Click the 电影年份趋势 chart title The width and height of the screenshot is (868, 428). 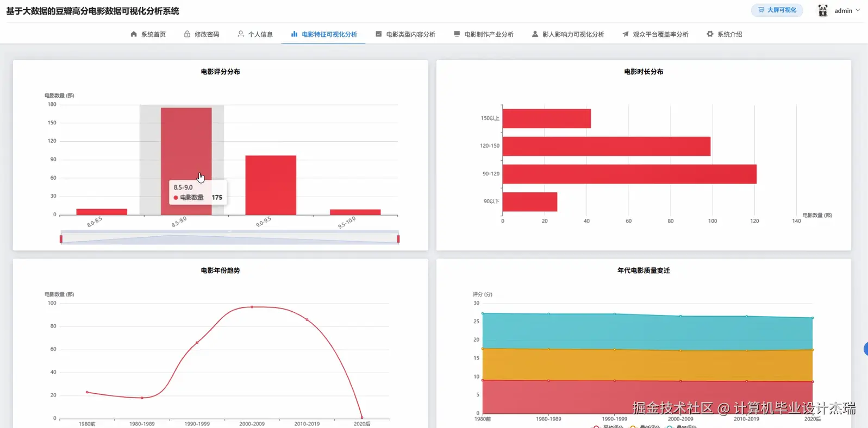click(x=220, y=270)
